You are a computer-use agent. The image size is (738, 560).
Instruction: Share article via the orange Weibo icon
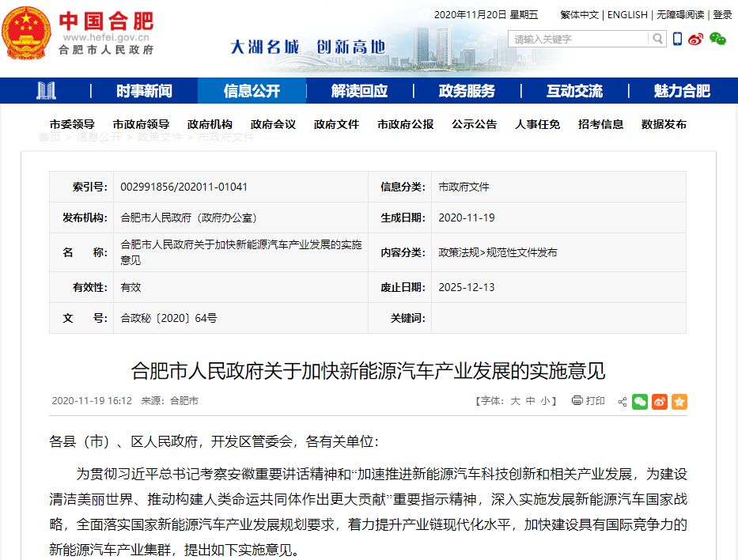pyautogui.click(x=659, y=402)
